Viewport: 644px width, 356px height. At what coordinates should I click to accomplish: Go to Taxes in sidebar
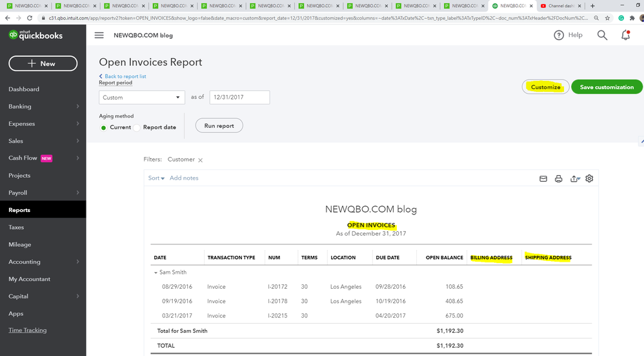coord(16,227)
